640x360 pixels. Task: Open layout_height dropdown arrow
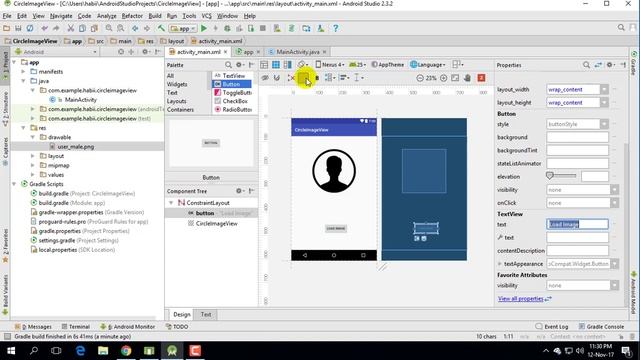click(604, 102)
